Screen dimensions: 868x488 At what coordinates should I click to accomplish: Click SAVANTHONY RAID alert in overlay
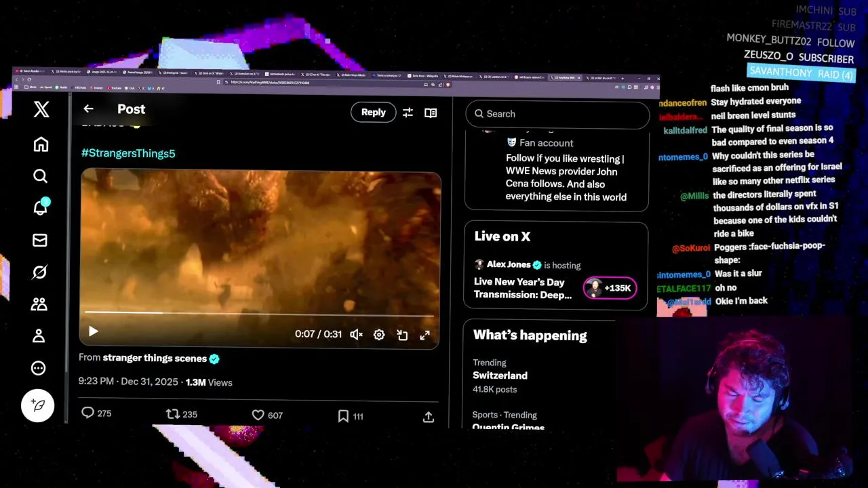[x=801, y=73]
